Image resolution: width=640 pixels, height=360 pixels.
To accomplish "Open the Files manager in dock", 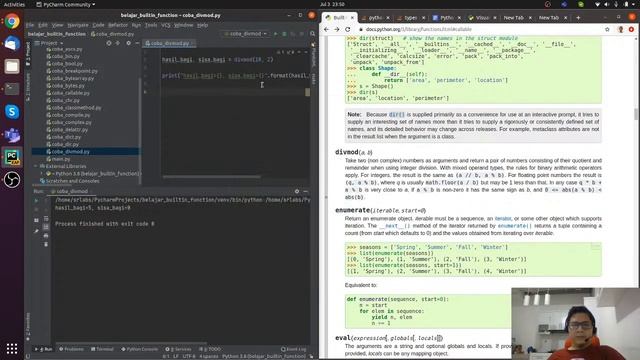I will coord(12,66).
